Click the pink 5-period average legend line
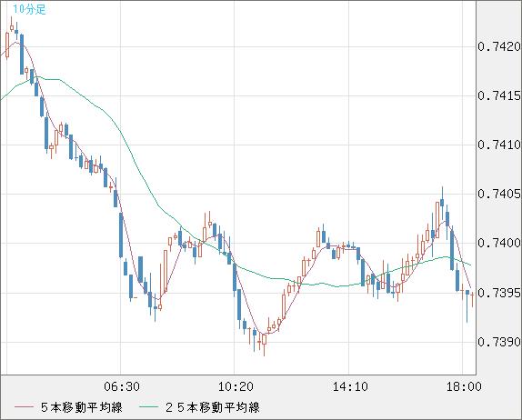This screenshot has height=420, width=522. (x=24, y=407)
